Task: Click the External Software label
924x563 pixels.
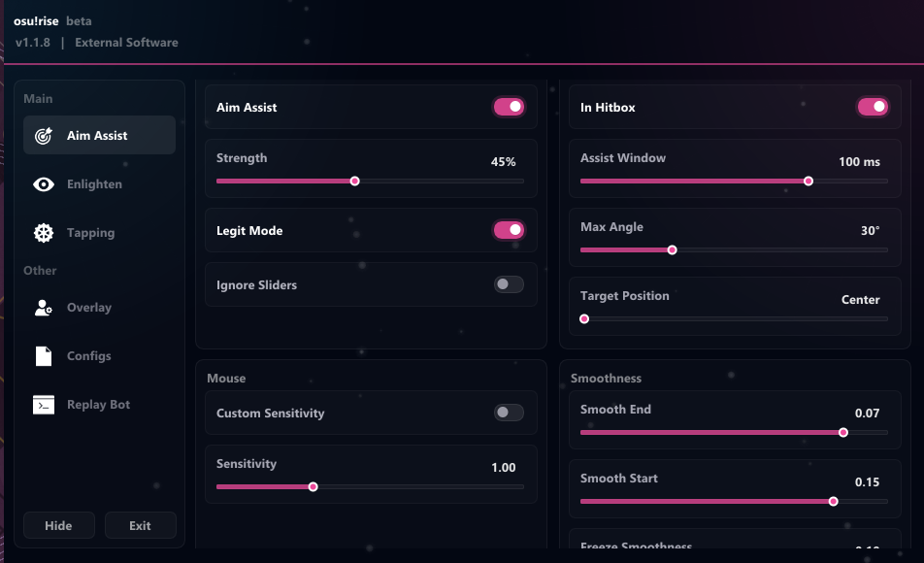Action: pos(126,43)
